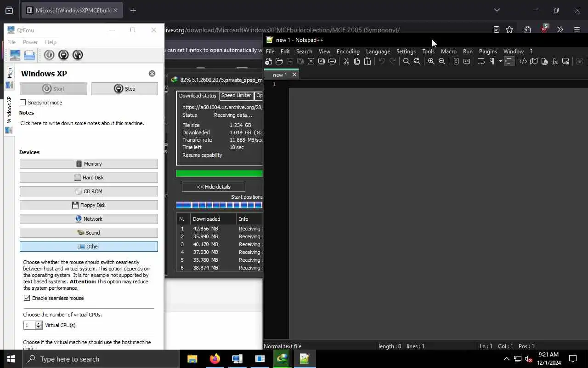Open the dropdown arrow beside the pilcrow icon
588x368 pixels.
(500, 61)
